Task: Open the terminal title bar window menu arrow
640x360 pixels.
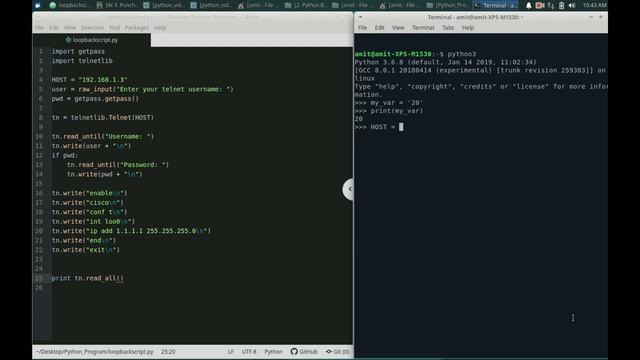Action: click(360, 17)
